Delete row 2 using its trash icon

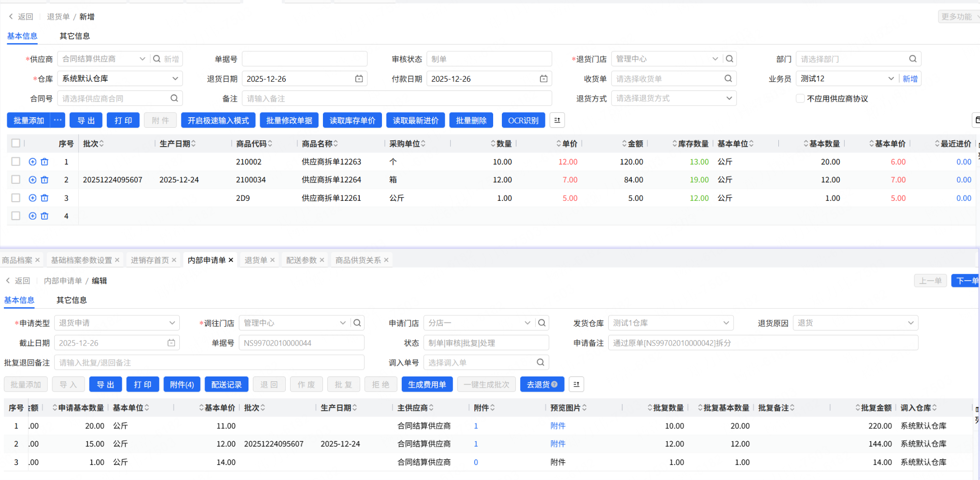pyautogui.click(x=44, y=180)
